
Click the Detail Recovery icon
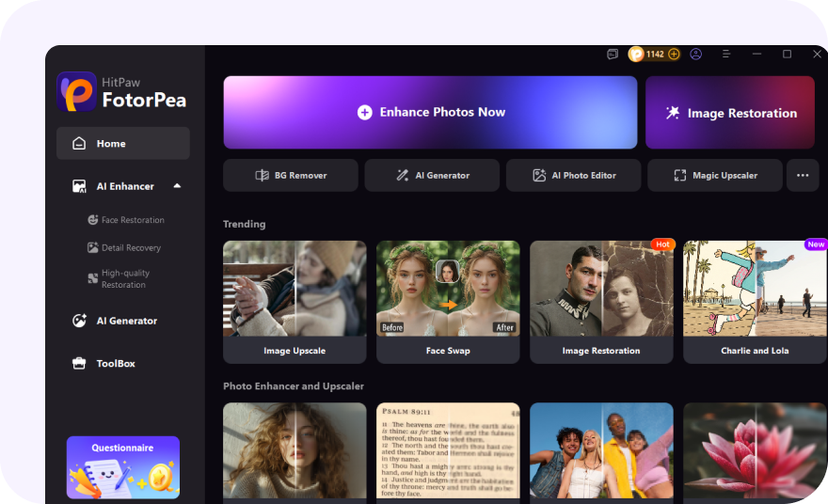[93, 247]
